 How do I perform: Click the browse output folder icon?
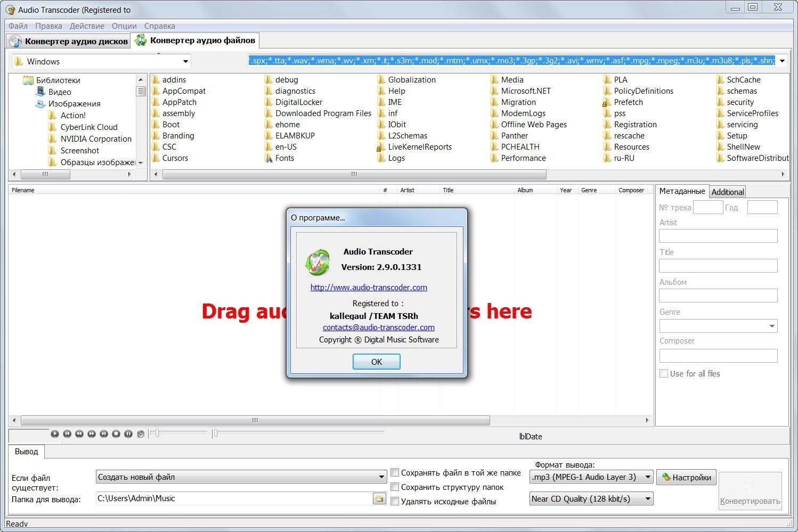379,499
